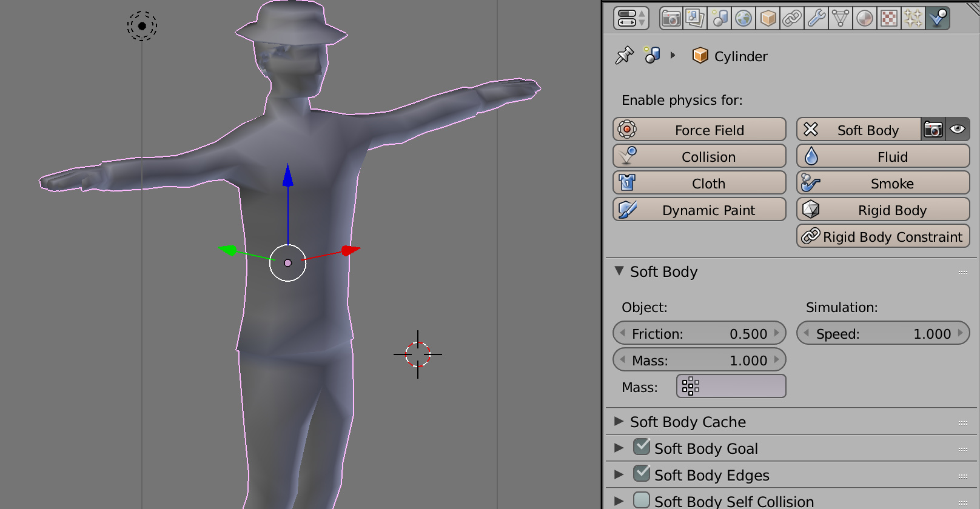The image size is (980, 509).
Task: Collapse the Soft Body panel
Action: (x=619, y=271)
